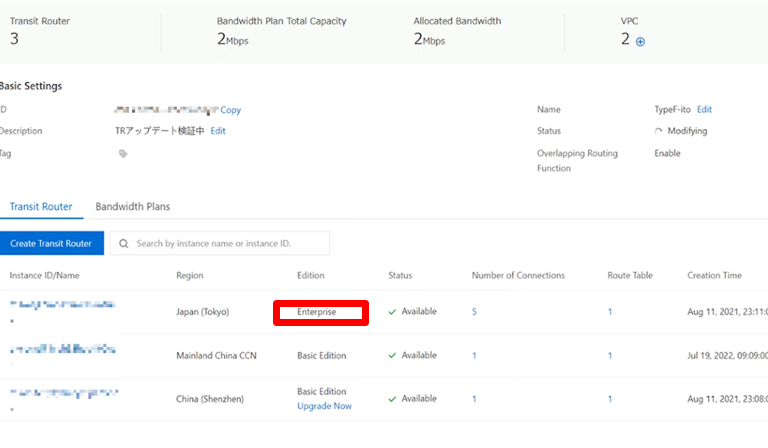The width and height of the screenshot is (768, 448).
Task: Click Upgrade Now for China (Shenzhen)
Action: click(x=324, y=406)
